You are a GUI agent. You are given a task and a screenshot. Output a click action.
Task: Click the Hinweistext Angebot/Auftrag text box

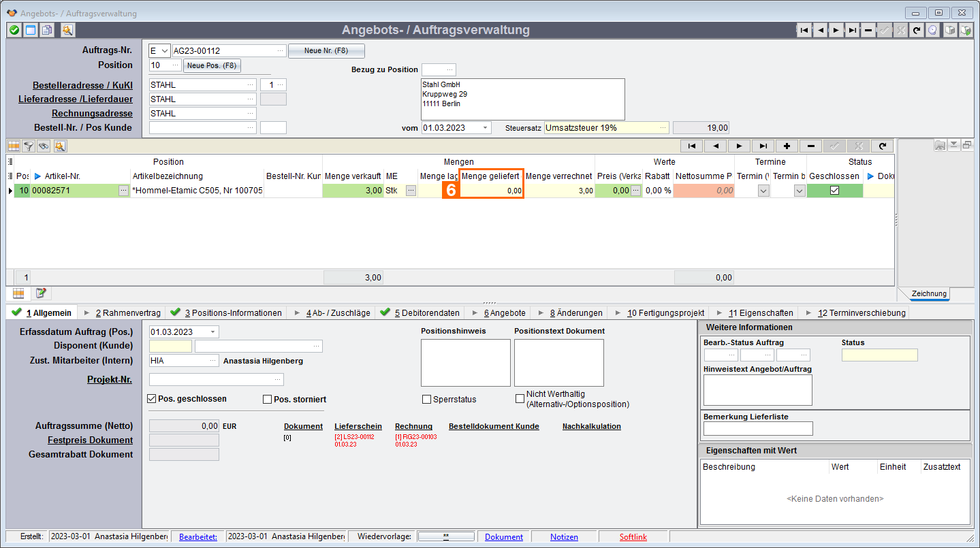[758, 390]
